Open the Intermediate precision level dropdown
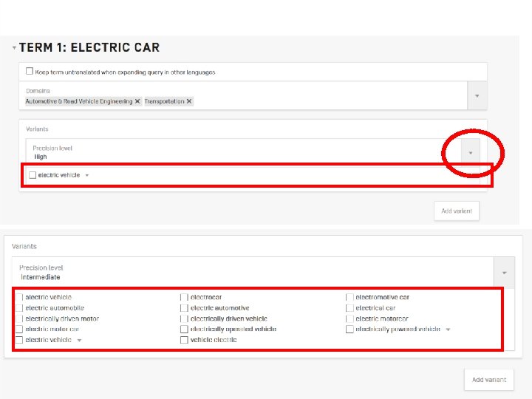Viewport: 532px width, 399px height. tap(505, 272)
